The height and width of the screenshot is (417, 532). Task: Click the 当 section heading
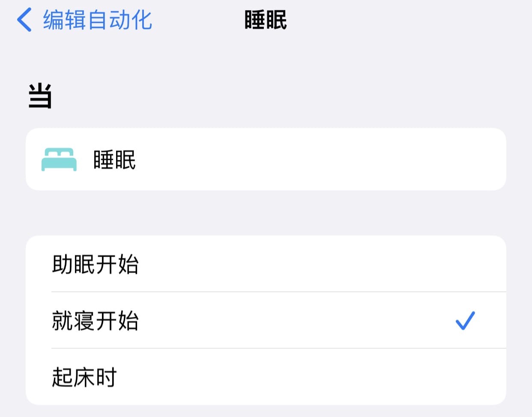[40, 95]
